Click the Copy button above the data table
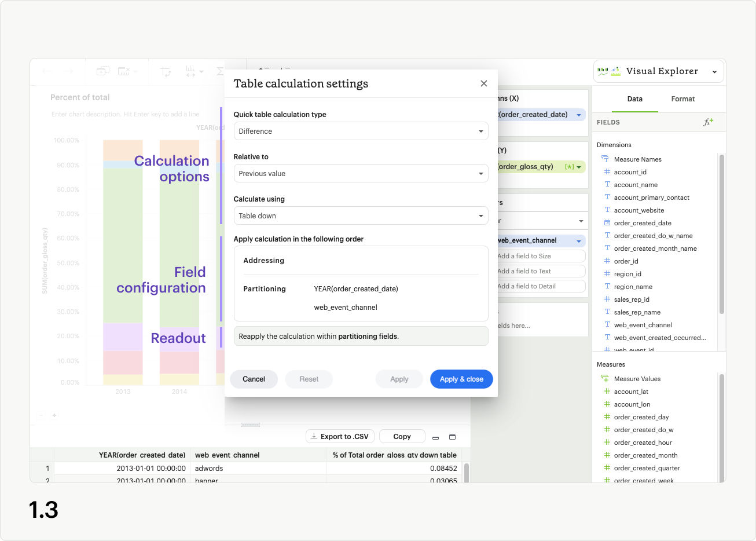This screenshot has width=756, height=541. coord(402,436)
